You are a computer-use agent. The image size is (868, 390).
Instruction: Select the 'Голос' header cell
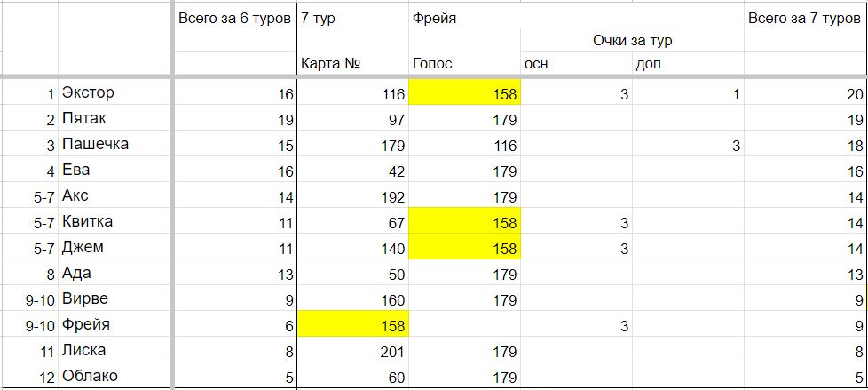[x=464, y=64]
